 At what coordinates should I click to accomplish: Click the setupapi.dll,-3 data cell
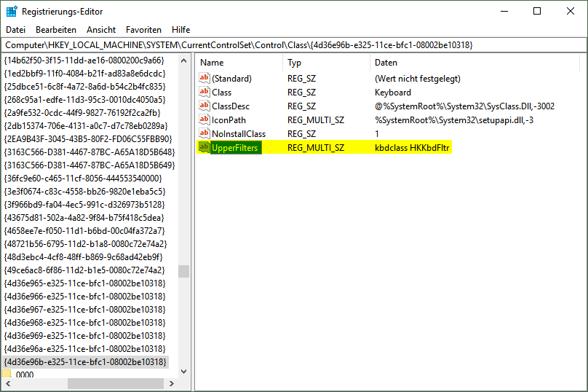click(454, 120)
